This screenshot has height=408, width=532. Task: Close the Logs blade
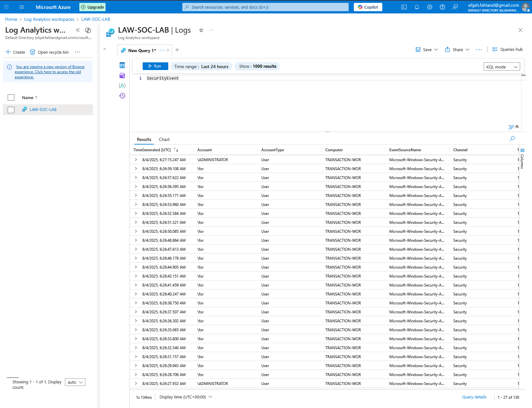(x=520, y=30)
